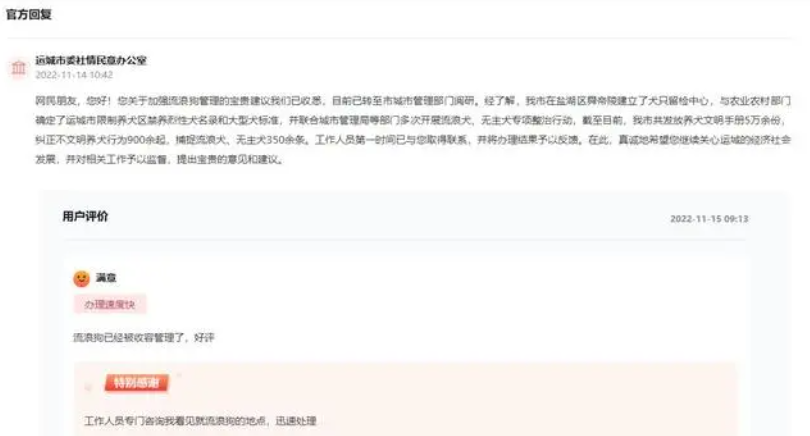
Task: Click the smiley face satisfaction icon
Action: coord(81,278)
